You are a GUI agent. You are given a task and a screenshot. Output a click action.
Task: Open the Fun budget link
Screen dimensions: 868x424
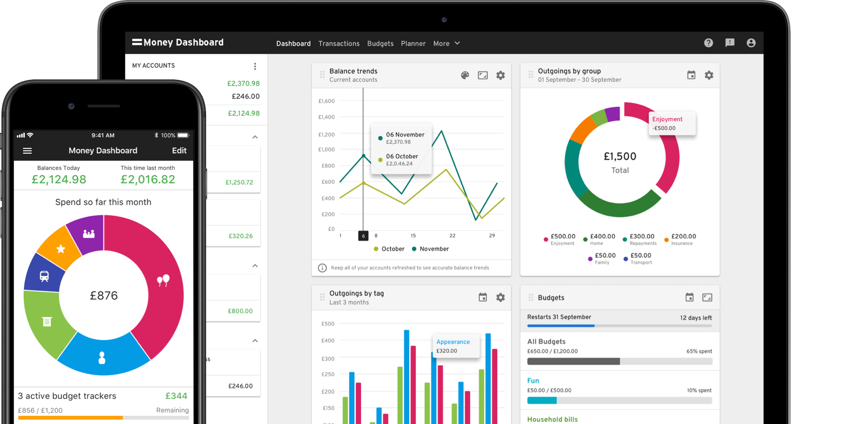point(533,381)
